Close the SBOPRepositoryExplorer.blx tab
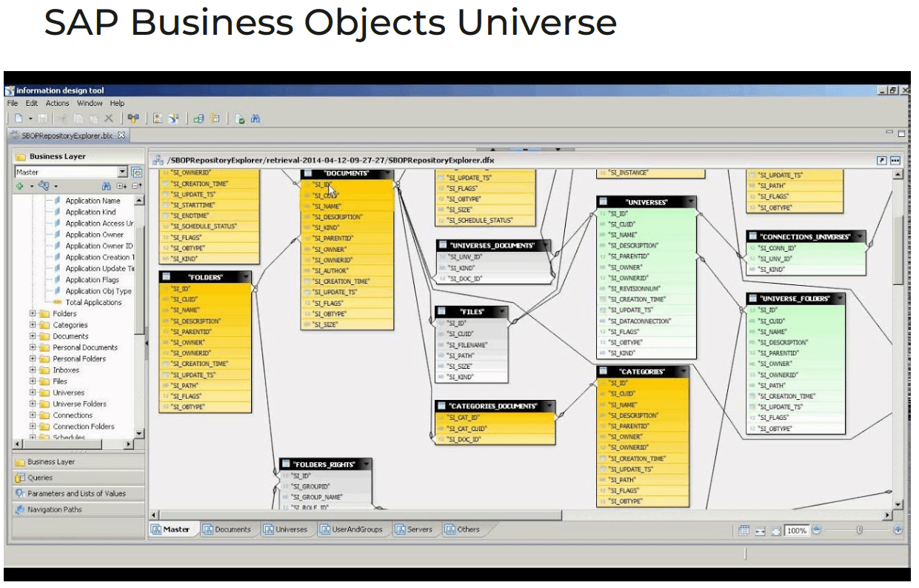Screen dimensions: 919x588 coord(121,135)
